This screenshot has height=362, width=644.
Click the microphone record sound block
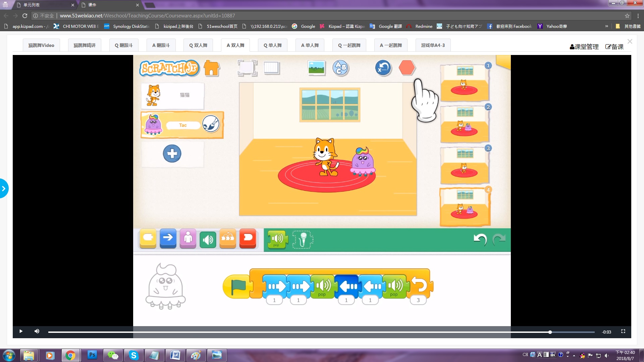[303, 239]
